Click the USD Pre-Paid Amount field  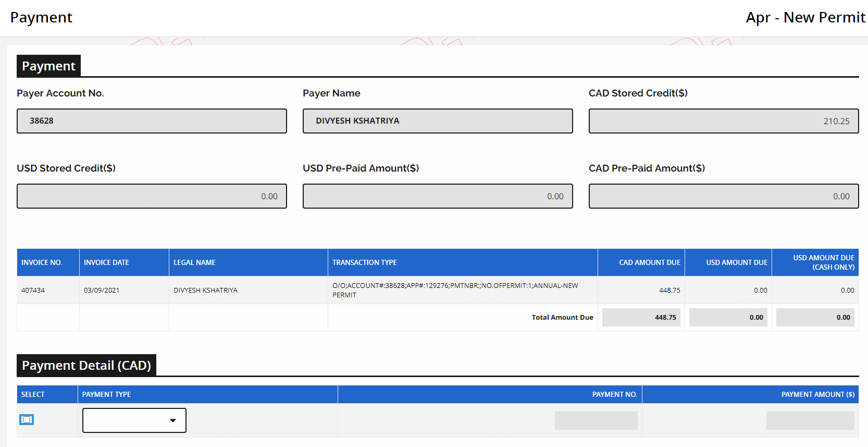click(x=438, y=196)
